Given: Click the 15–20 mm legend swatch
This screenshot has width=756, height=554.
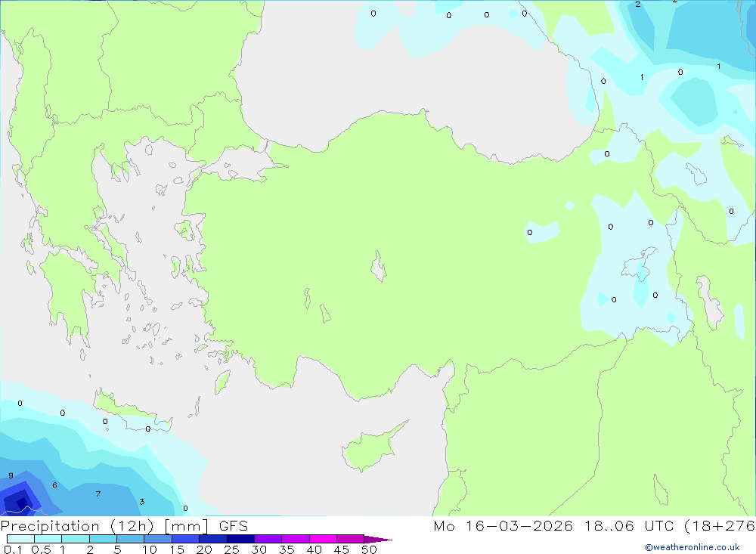Looking at the screenshot, I should pos(186,539).
